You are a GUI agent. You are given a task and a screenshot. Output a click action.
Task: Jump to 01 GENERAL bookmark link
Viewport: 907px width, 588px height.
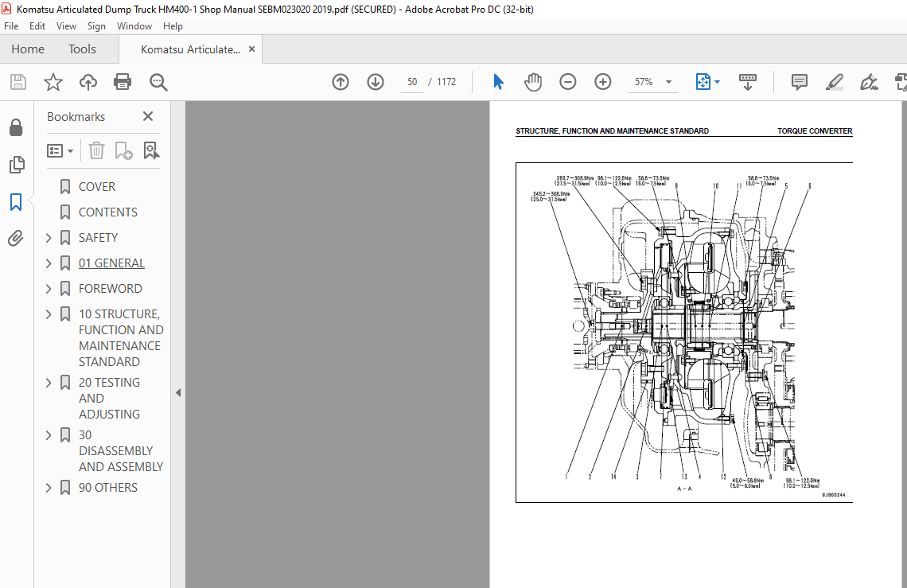tap(111, 263)
